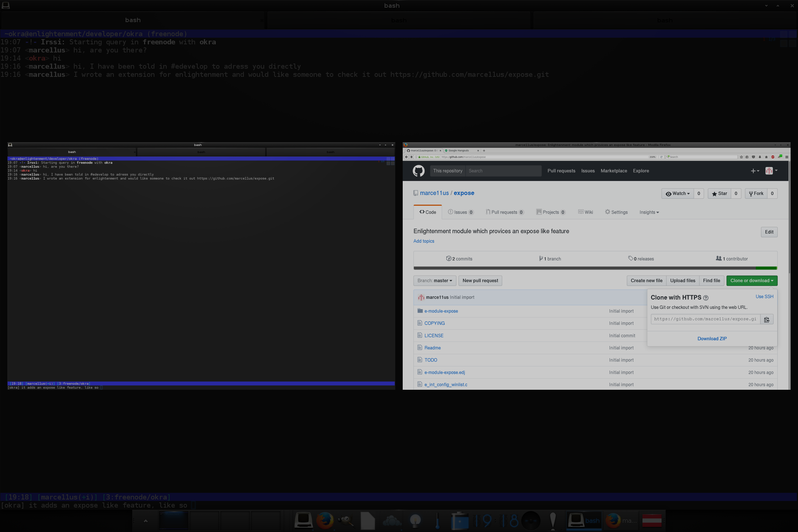Click the battery gadget on shelf

(460, 521)
